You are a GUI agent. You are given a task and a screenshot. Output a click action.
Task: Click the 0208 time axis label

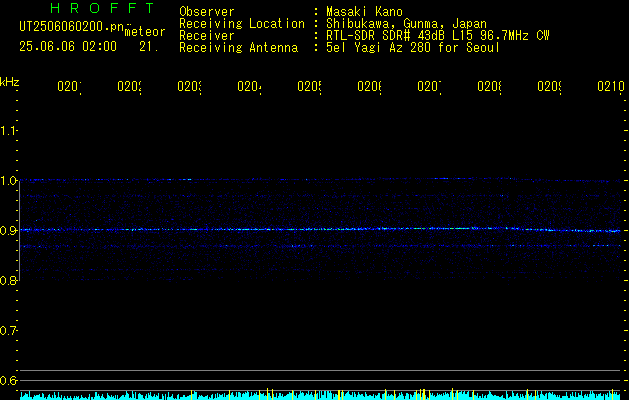coord(489,86)
